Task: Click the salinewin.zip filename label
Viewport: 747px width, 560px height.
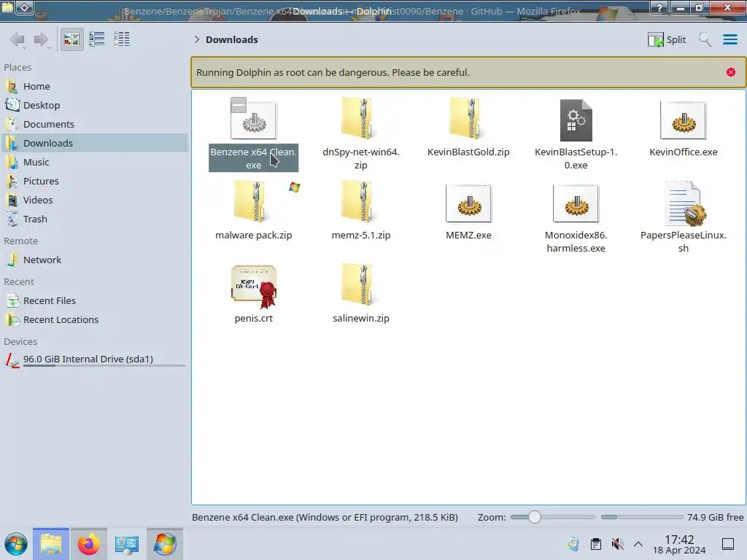Action: (360, 318)
